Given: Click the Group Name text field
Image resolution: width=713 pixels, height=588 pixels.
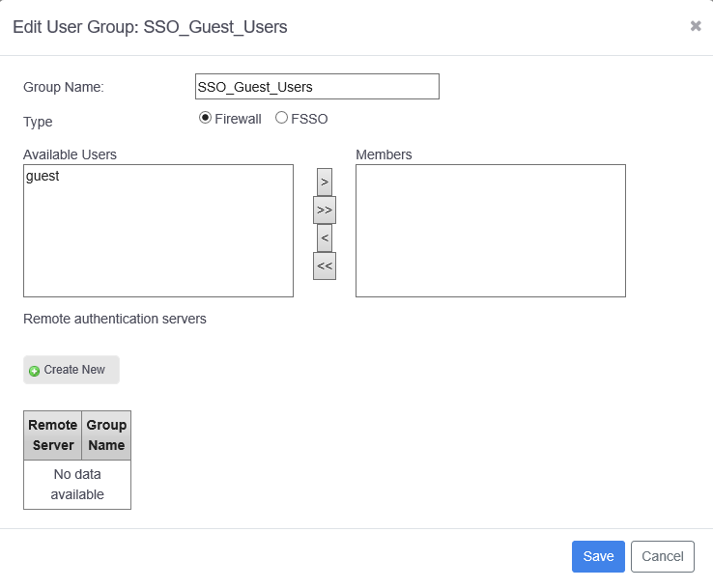Looking at the screenshot, I should [x=317, y=87].
